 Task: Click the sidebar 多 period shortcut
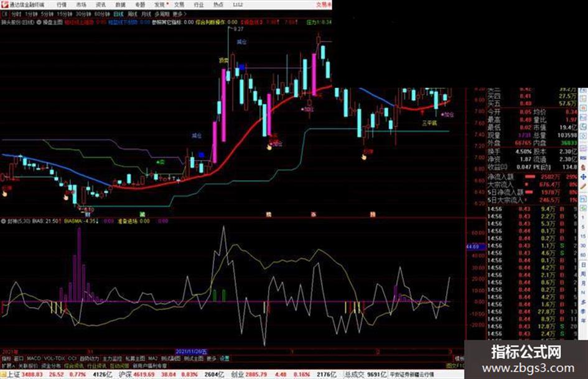click(x=583, y=302)
